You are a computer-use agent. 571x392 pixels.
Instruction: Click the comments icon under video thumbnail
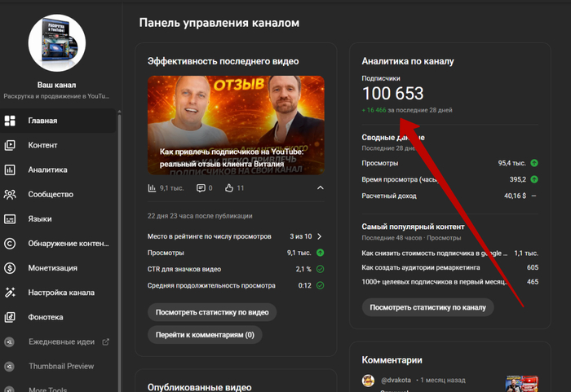[x=201, y=187]
